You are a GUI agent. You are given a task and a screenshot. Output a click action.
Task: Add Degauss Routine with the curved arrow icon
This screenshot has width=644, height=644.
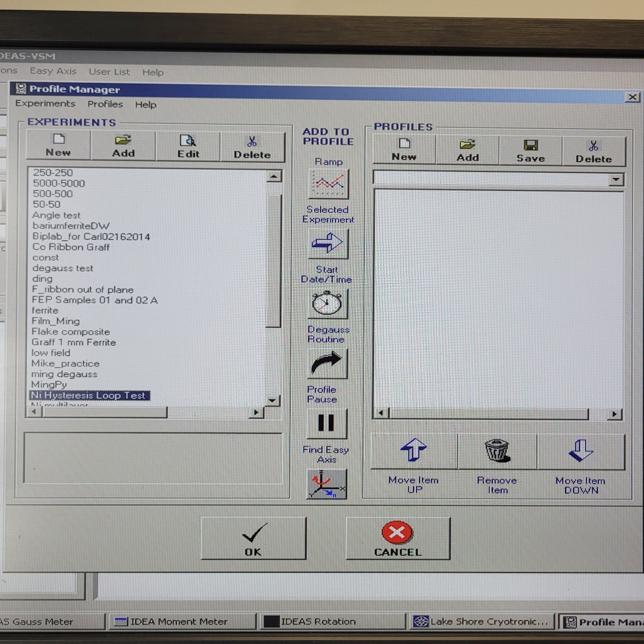pyautogui.click(x=327, y=364)
